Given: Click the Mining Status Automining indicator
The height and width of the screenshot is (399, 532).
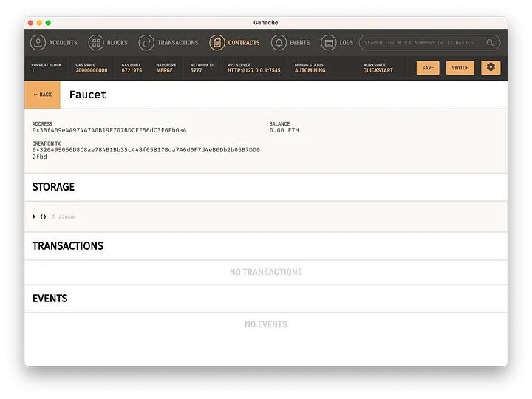Looking at the screenshot, I should pyautogui.click(x=310, y=71).
